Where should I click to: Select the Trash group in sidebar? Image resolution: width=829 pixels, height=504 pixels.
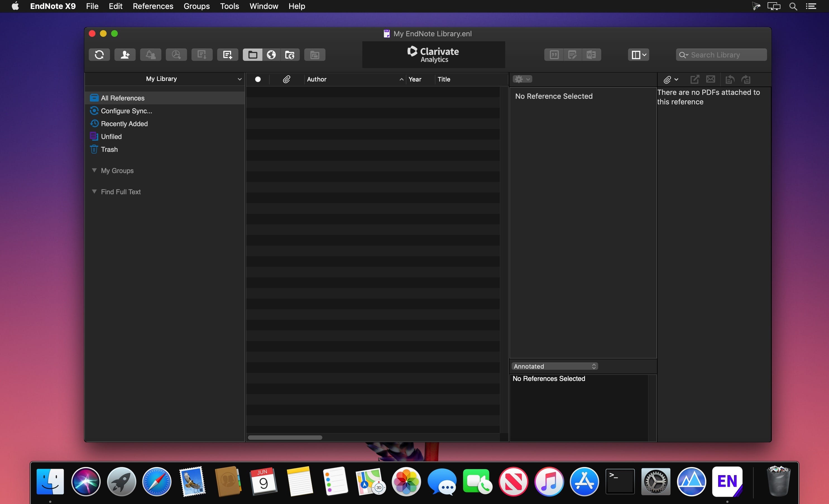click(x=109, y=149)
